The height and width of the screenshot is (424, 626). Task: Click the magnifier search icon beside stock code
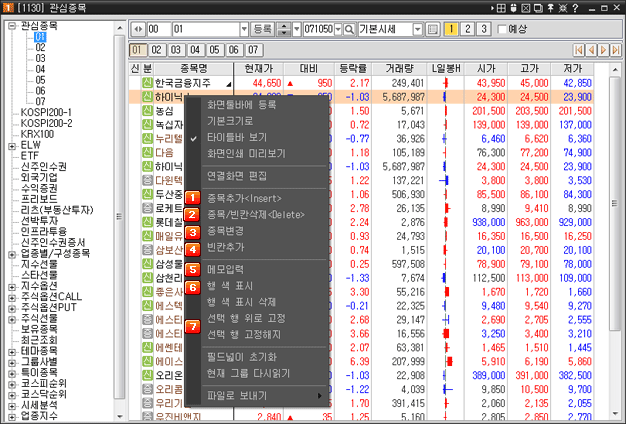tap(349, 30)
